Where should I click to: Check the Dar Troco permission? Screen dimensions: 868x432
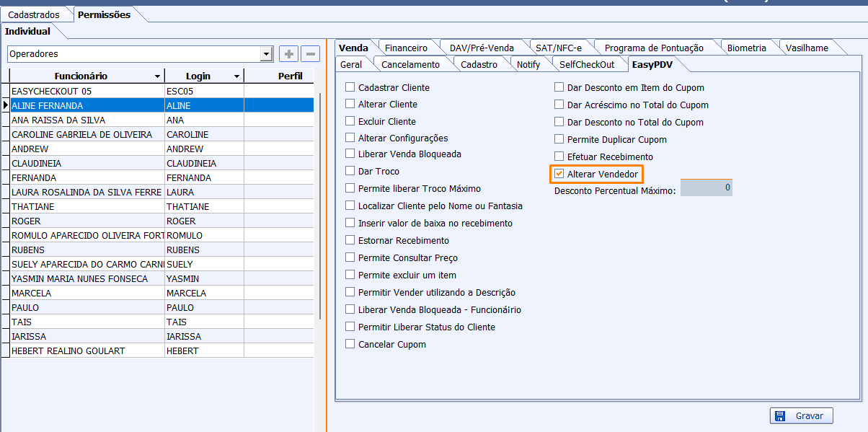coord(350,172)
